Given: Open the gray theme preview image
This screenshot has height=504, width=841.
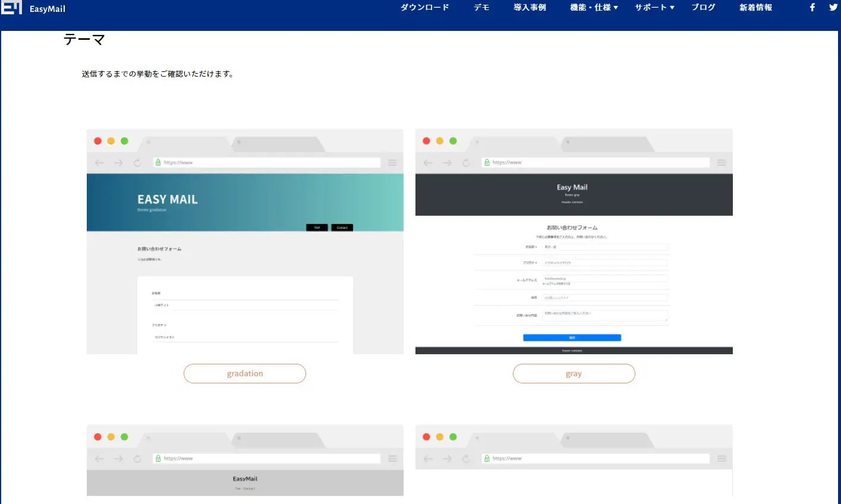Looking at the screenshot, I should pyautogui.click(x=574, y=241).
